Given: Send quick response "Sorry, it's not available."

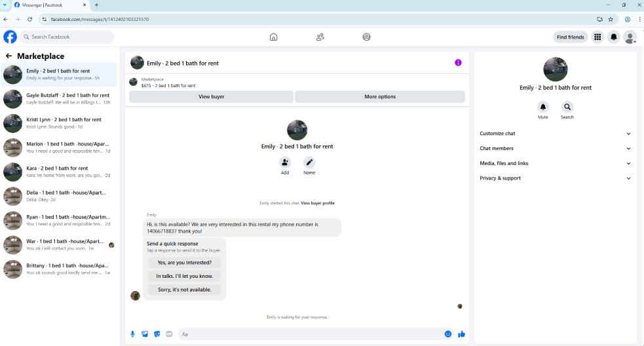Looking at the screenshot, I should pos(184,290).
